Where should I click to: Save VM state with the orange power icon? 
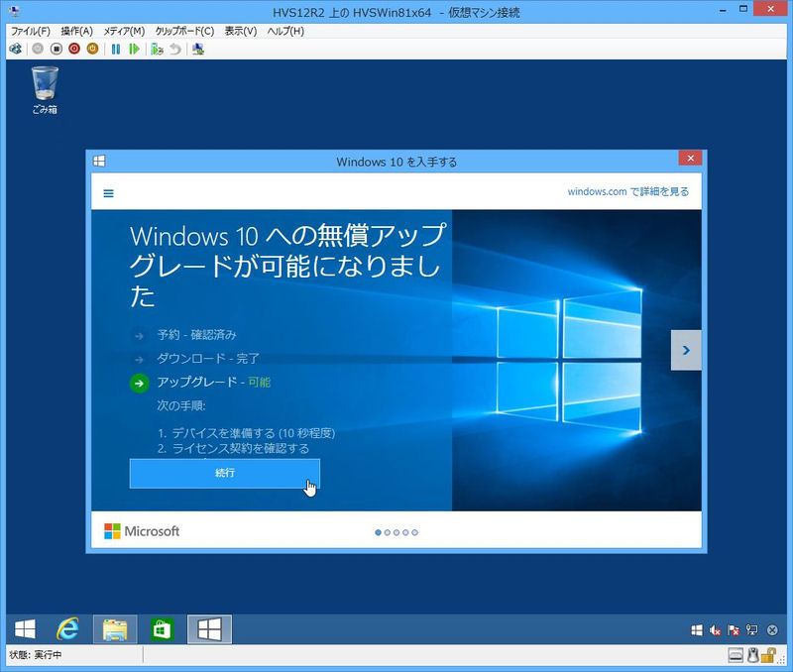[x=92, y=49]
